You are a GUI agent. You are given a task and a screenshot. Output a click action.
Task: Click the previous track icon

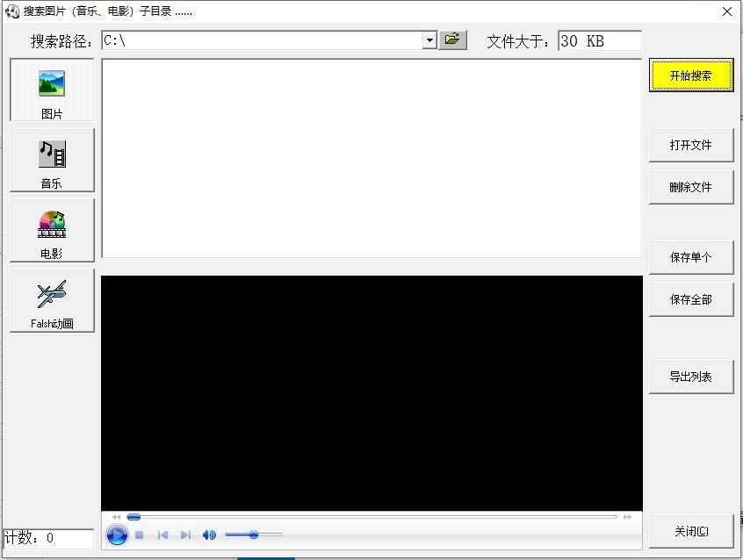pyautogui.click(x=162, y=535)
